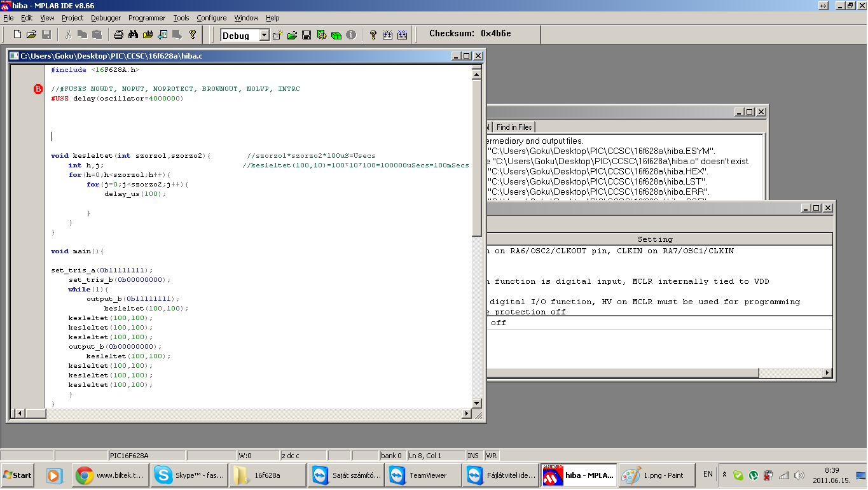The height and width of the screenshot is (490, 868).
Task: Save workspace using the green diskette icon
Action: point(307,35)
